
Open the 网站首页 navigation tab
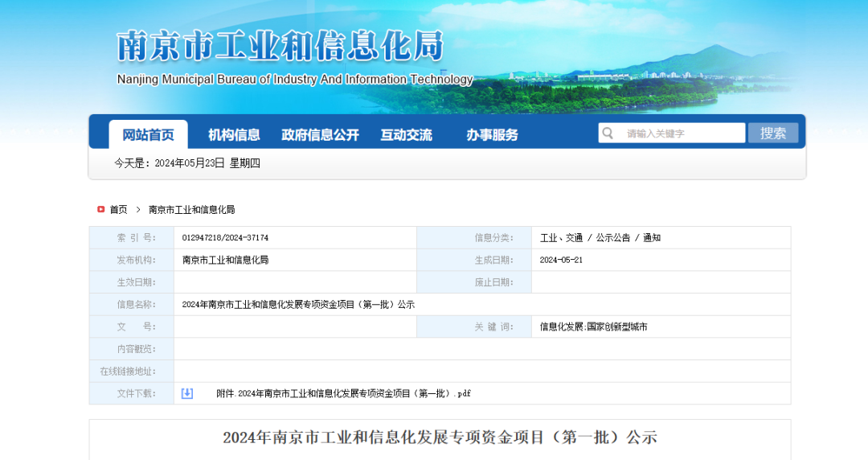tap(148, 134)
